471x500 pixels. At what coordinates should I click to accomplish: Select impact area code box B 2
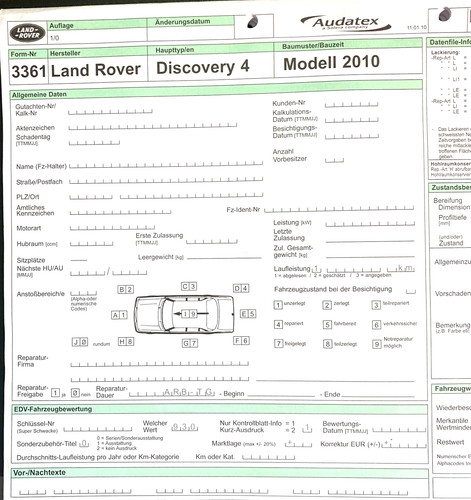click(126, 289)
